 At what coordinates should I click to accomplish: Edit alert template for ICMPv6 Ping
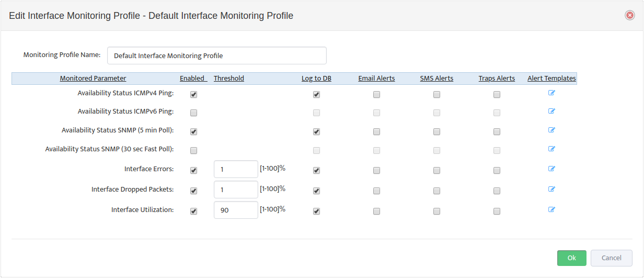(x=551, y=111)
